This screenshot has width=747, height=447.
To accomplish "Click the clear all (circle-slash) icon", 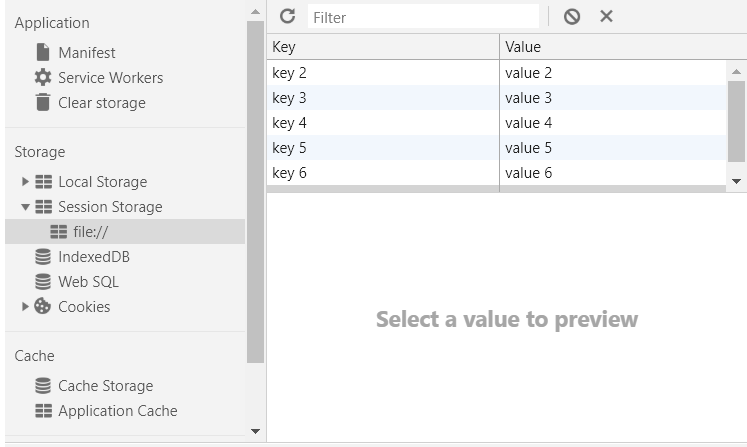I will point(572,16).
